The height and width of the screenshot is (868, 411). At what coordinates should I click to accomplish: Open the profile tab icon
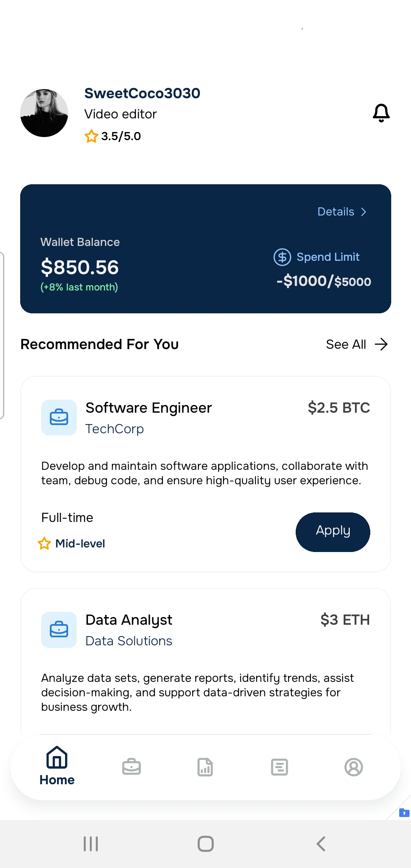[x=354, y=767]
